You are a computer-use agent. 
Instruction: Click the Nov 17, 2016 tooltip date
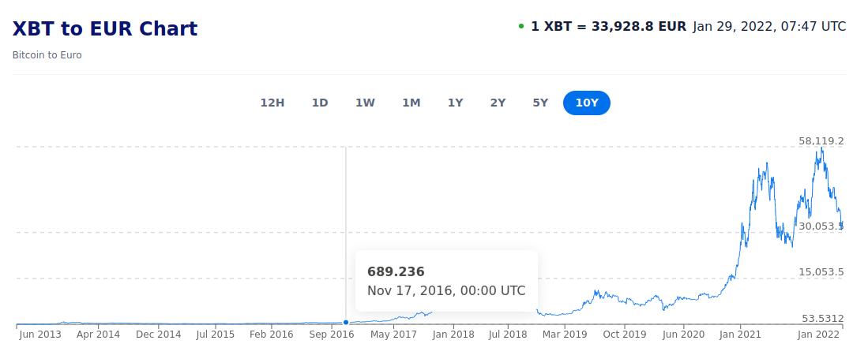pyautogui.click(x=446, y=291)
